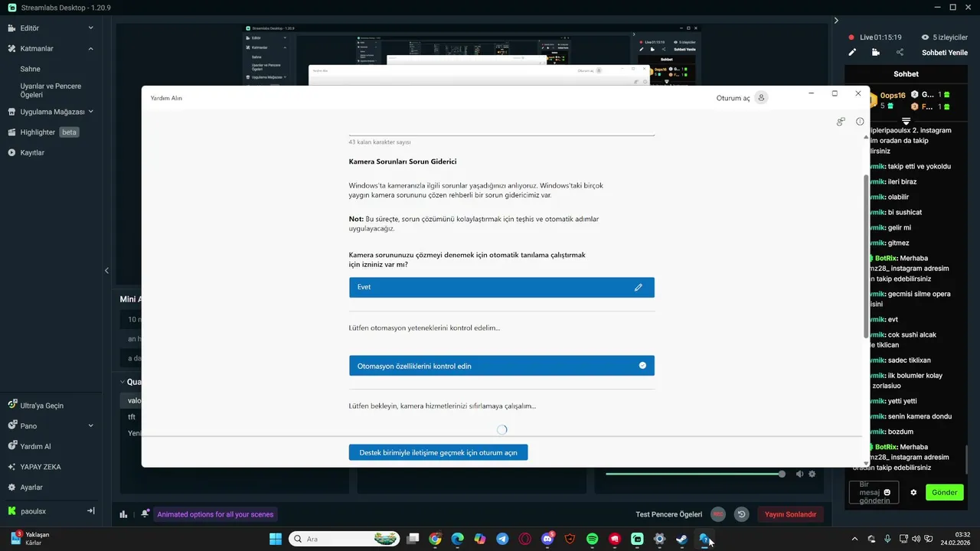Open Steam from taskbar
980x551 pixels.
coord(681,539)
